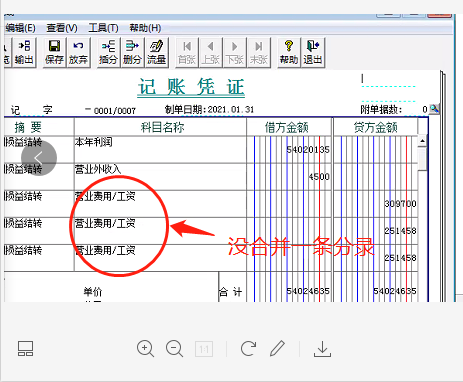
Task: Click magnifier icon beside 附单据数
Action: pyautogui.click(x=434, y=108)
